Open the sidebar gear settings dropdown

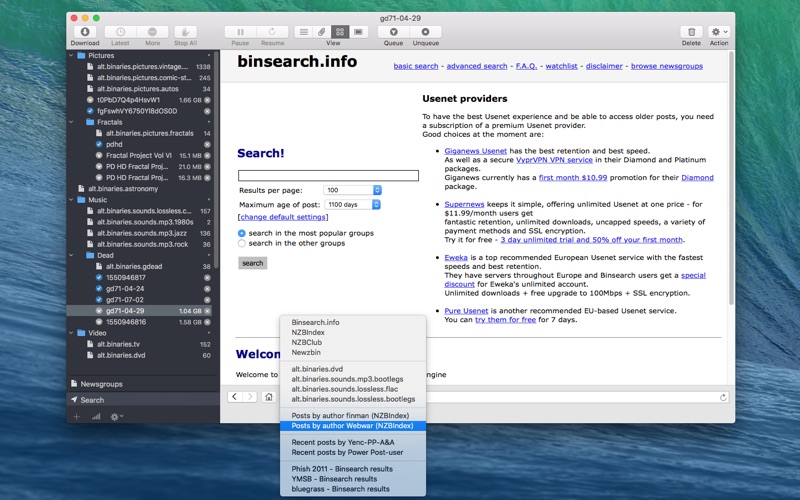(x=116, y=416)
